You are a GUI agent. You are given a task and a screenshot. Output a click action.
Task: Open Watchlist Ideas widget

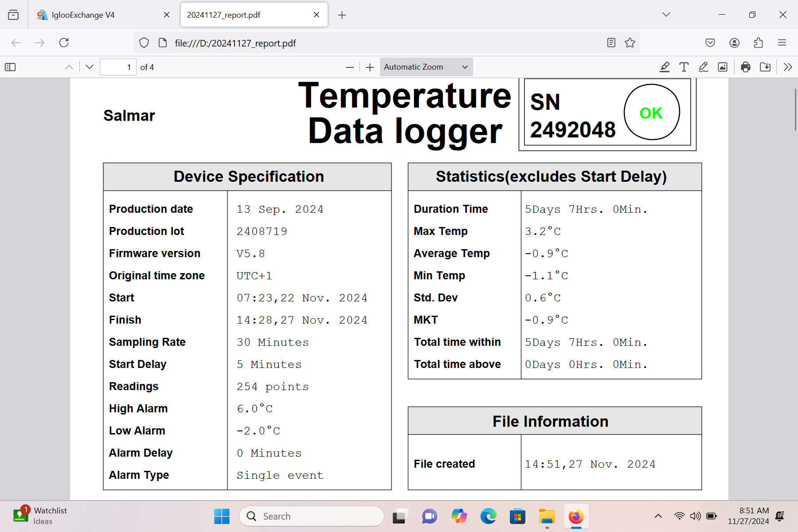coord(40,516)
